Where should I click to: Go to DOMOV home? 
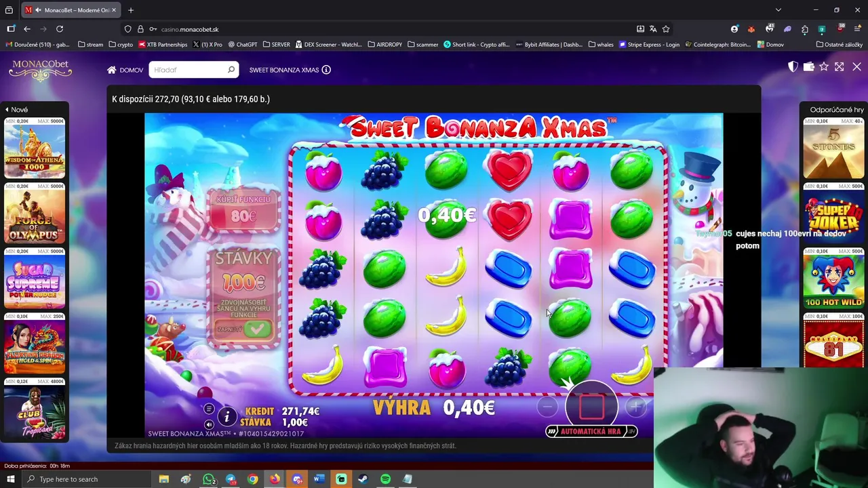pyautogui.click(x=125, y=70)
